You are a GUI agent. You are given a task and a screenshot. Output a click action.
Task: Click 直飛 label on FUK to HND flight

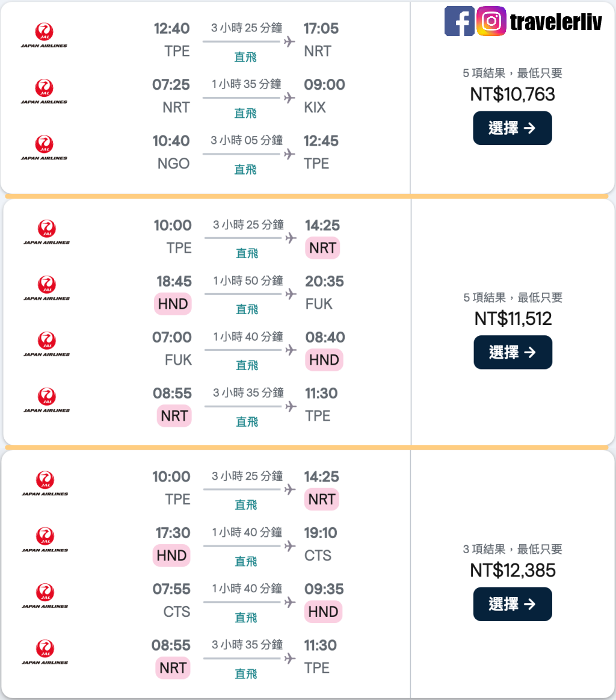247,365
